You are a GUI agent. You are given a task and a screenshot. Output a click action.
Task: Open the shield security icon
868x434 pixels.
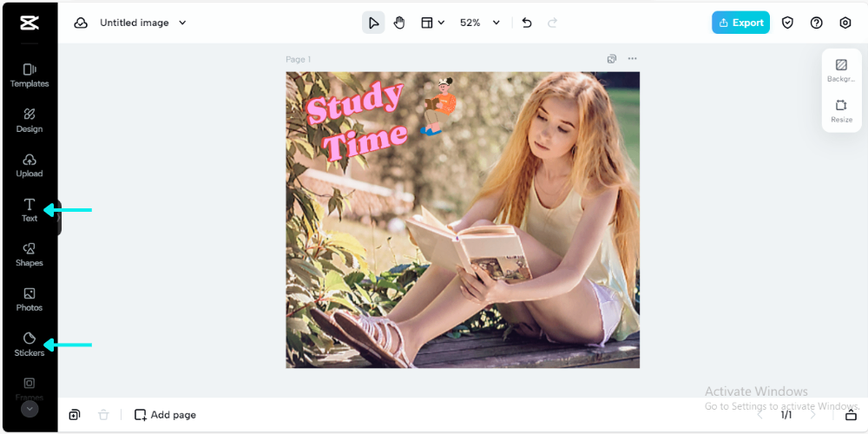pos(787,23)
